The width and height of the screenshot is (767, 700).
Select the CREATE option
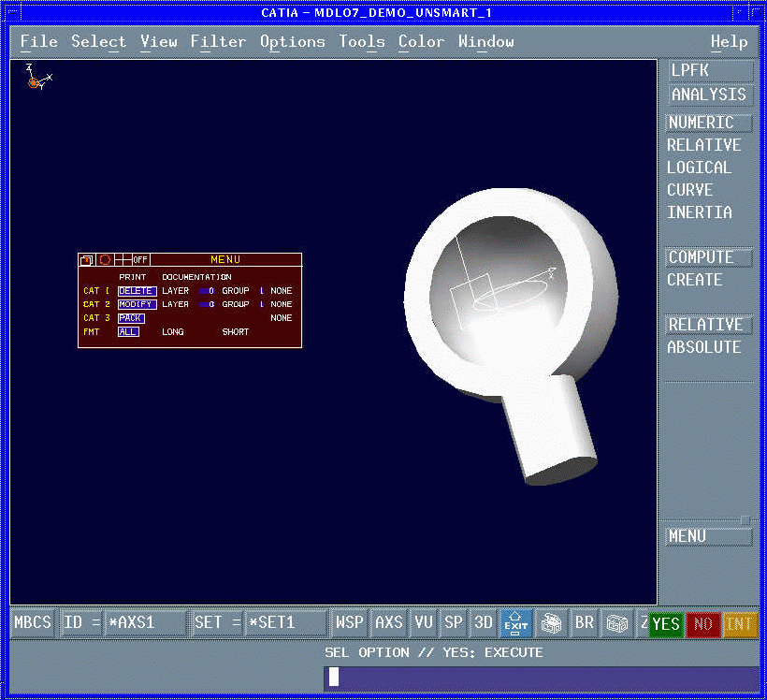click(695, 280)
